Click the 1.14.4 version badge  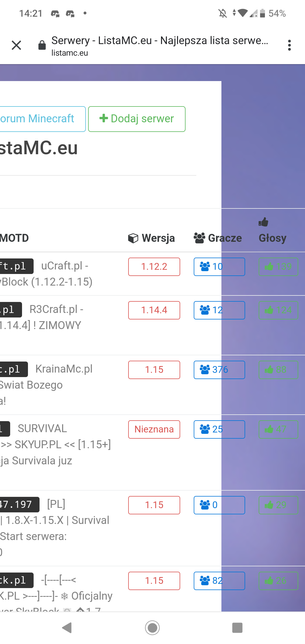click(154, 310)
